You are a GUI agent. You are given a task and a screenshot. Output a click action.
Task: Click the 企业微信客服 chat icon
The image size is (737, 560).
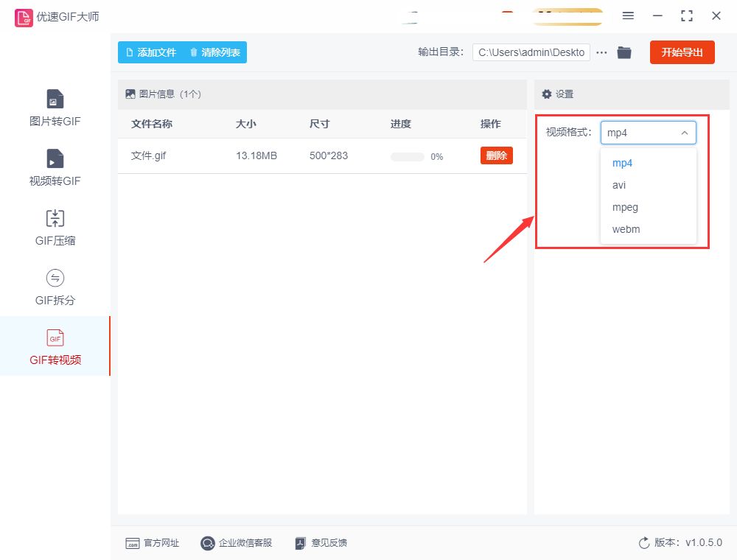coord(207,543)
